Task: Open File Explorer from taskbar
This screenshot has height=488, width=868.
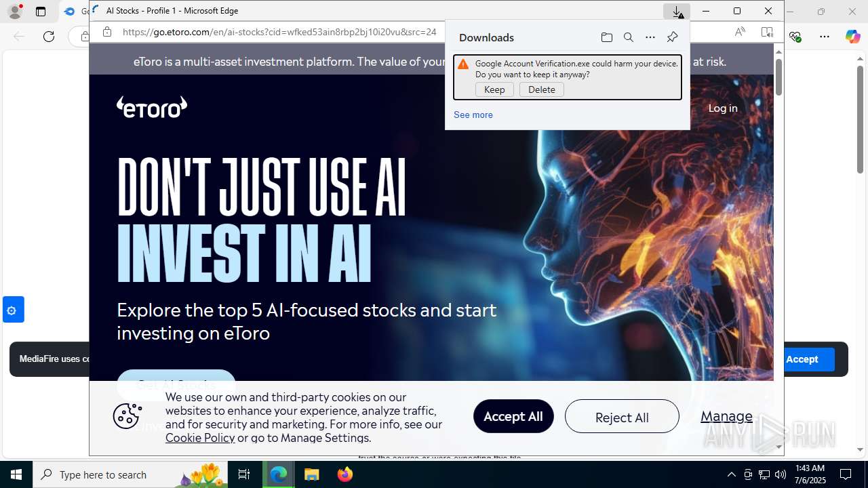Action: point(312,474)
